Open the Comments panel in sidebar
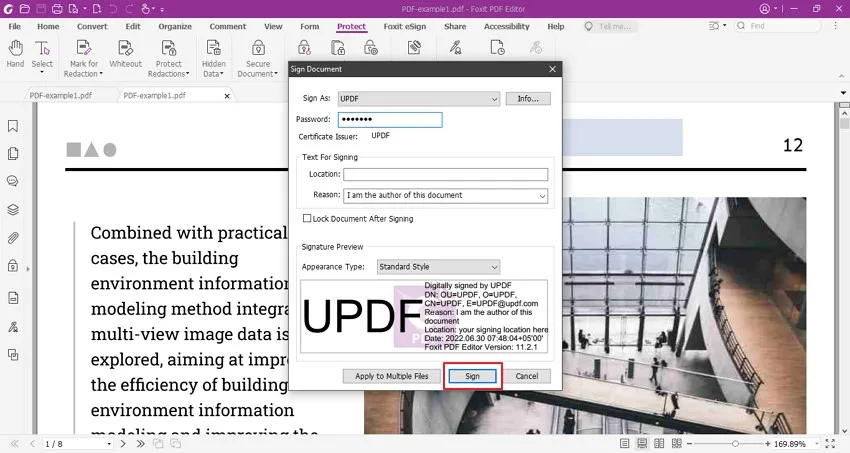This screenshot has width=850, height=453. tap(13, 181)
